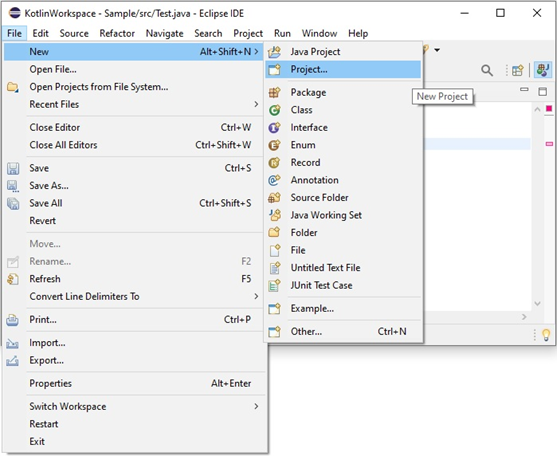Create a new Enum
This screenshot has height=456, width=557.
[x=343, y=145]
